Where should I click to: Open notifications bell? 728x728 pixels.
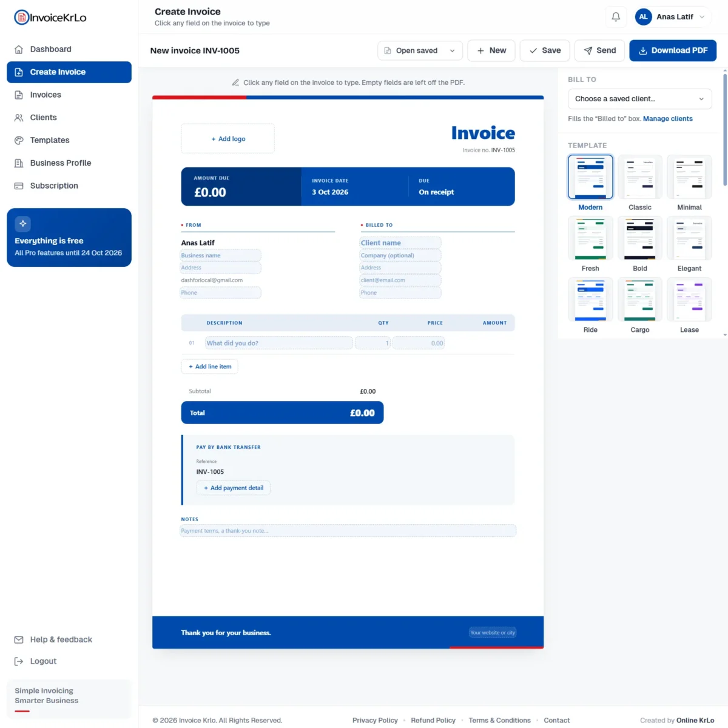coord(616,17)
